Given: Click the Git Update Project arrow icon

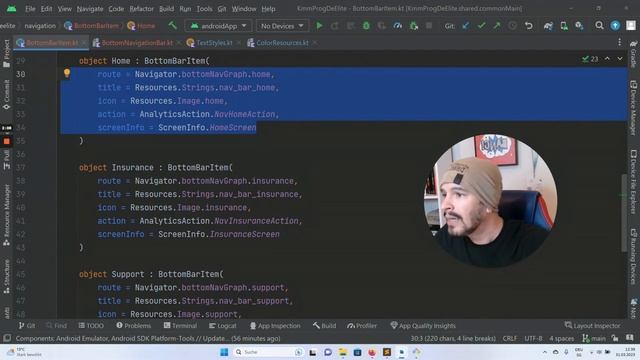Looking at the screenshot, I should click(466, 26).
